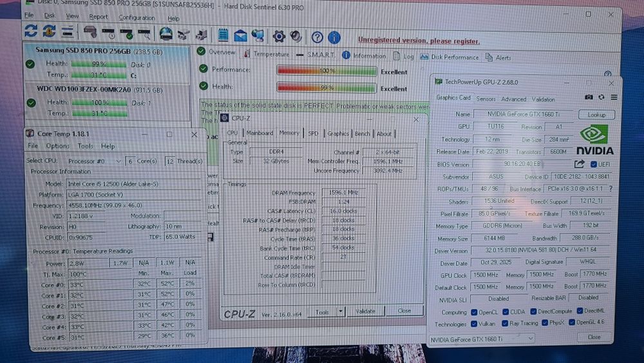
Task: Click the CPU-Z Tools button
Action: click(x=323, y=312)
